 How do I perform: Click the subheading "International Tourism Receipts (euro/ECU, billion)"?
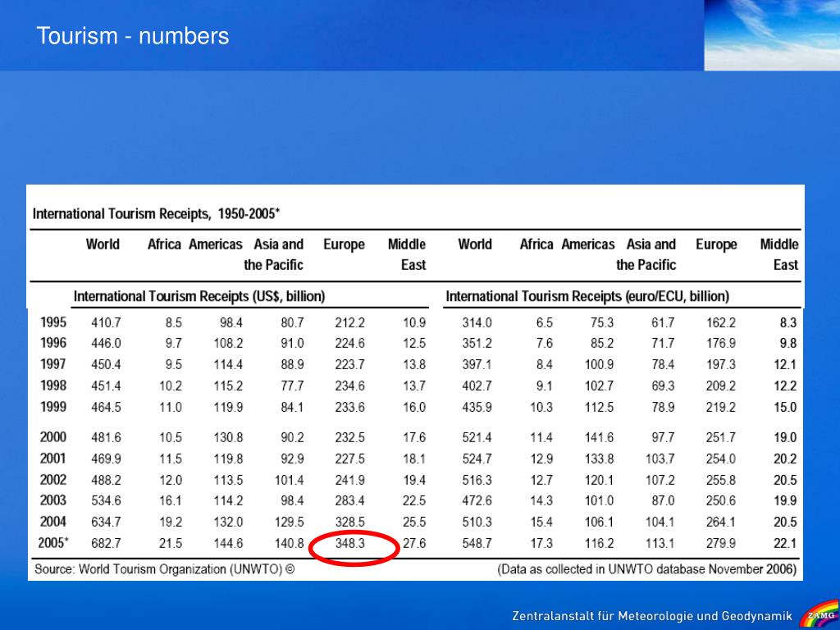click(587, 296)
